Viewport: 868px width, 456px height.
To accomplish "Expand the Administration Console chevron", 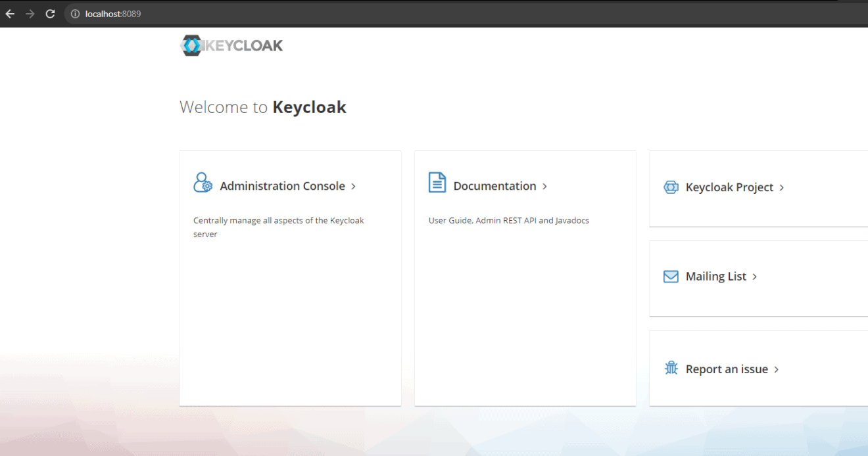I will point(353,186).
